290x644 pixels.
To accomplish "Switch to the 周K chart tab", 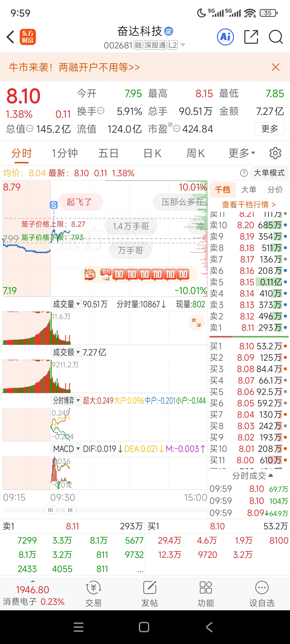I will pos(196,153).
